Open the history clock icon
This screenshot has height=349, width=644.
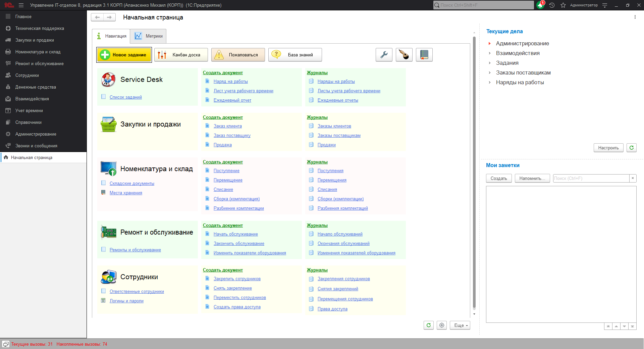pyautogui.click(x=552, y=5)
